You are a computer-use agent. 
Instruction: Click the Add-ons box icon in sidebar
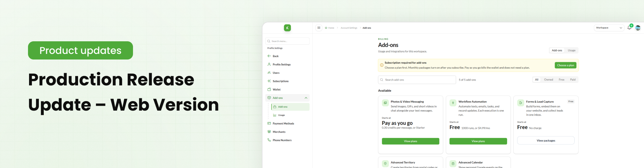pos(269,98)
